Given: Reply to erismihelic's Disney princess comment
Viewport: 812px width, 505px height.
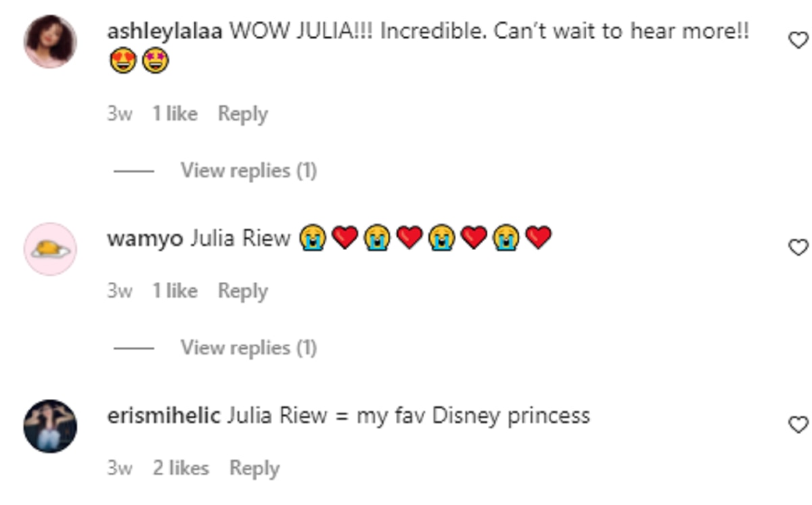Looking at the screenshot, I should 254,468.
